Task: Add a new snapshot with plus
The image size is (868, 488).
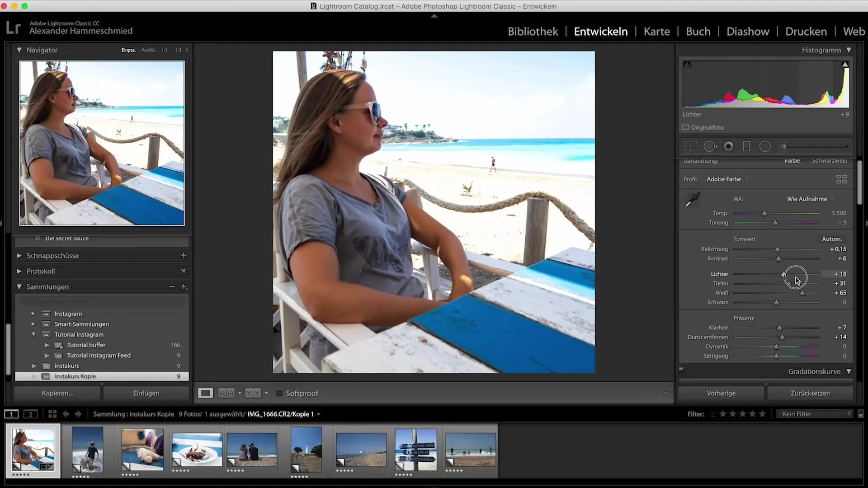Action: 184,255
